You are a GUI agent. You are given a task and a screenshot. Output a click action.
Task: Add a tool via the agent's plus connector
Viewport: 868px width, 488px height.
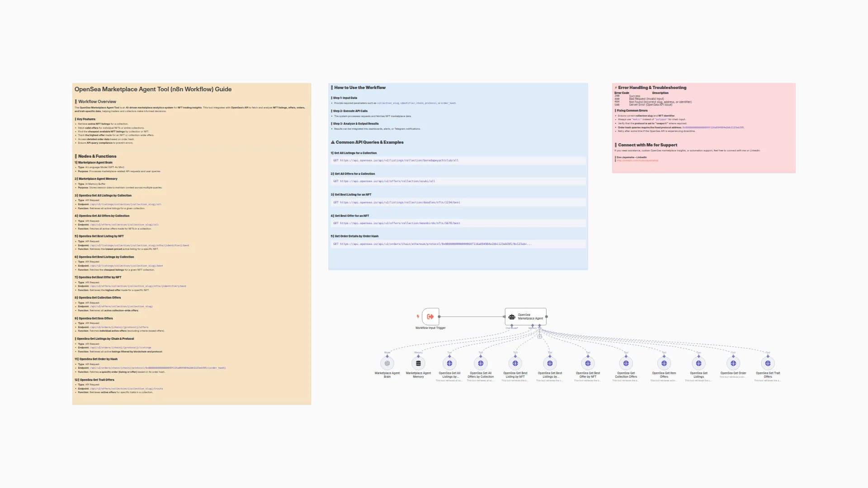(x=539, y=337)
